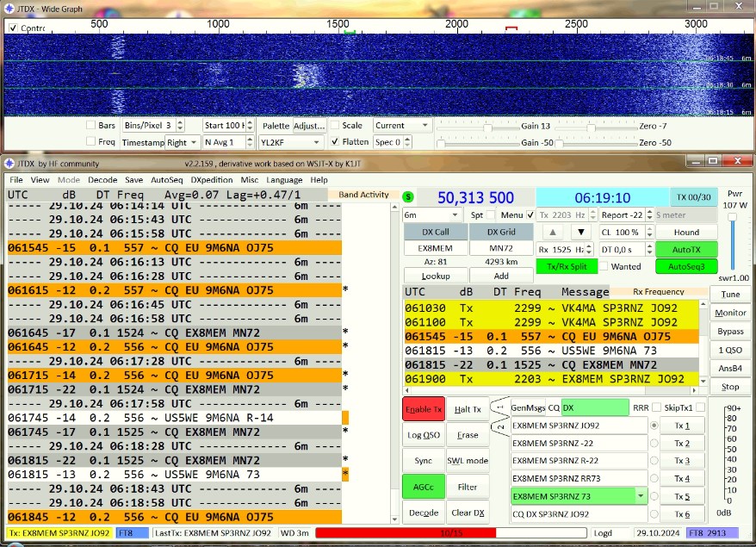Enable the Scale checkbox

335,125
